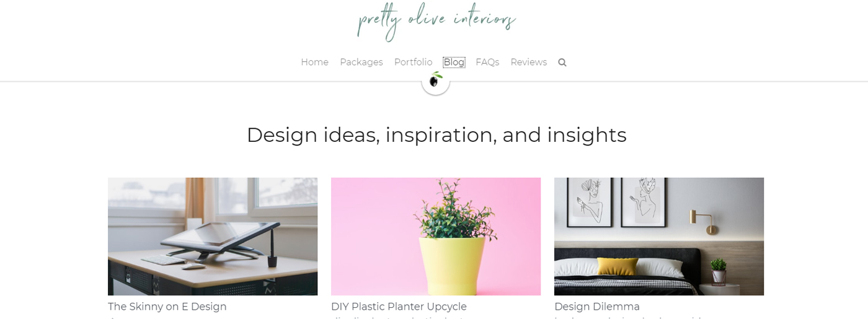This screenshot has width=868, height=319.
Task: Open the FAQs page
Action: 487,63
